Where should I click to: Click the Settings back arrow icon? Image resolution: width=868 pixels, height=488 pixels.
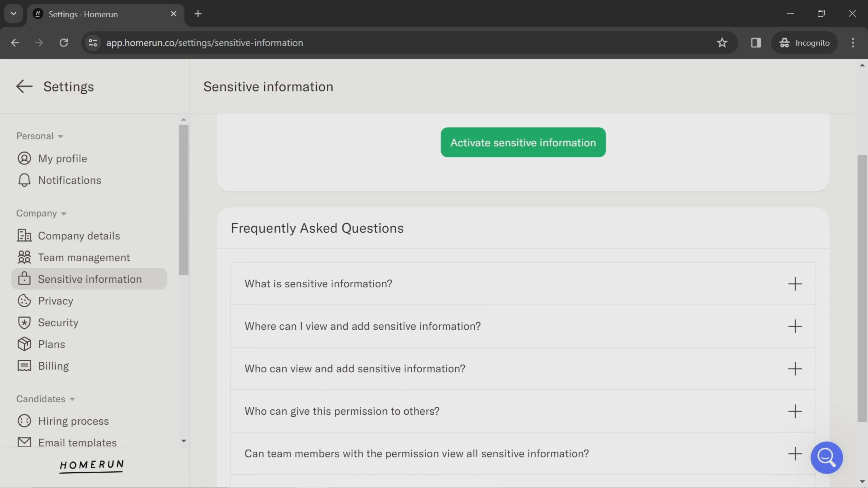point(24,87)
